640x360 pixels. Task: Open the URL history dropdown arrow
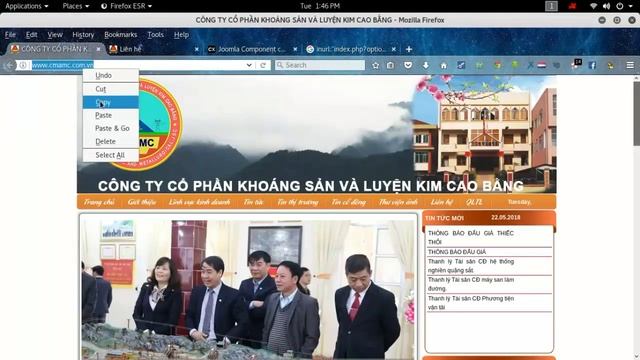[249, 65]
